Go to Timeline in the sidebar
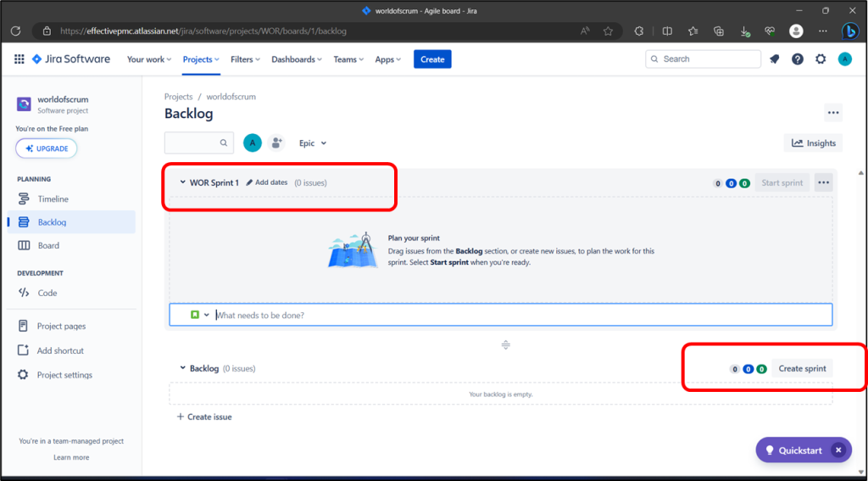This screenshot has height=481, width=868. [72, 199]
